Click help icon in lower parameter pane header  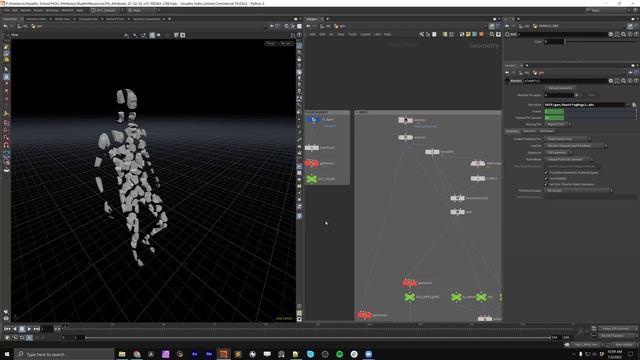coord(636,81)
